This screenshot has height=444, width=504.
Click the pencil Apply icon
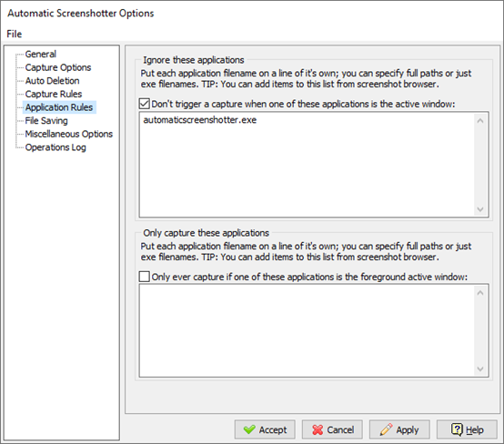[386, 429]
